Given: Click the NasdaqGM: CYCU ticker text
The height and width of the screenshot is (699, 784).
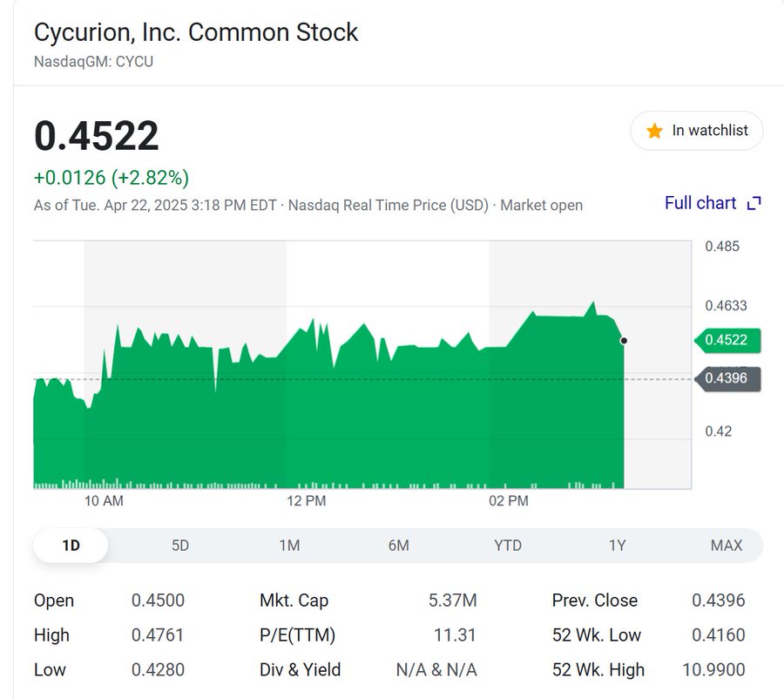Looking at the screenshot, I should (93, 62).
